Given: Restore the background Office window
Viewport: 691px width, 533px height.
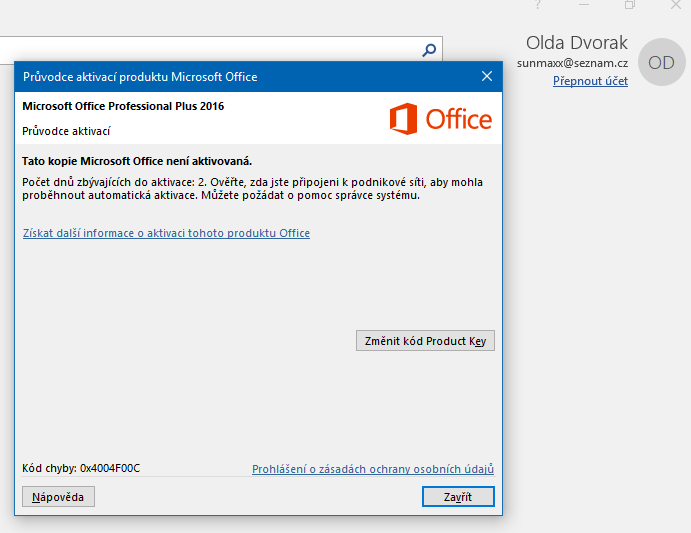Looking at the screenshot, I should coord(630,5).
